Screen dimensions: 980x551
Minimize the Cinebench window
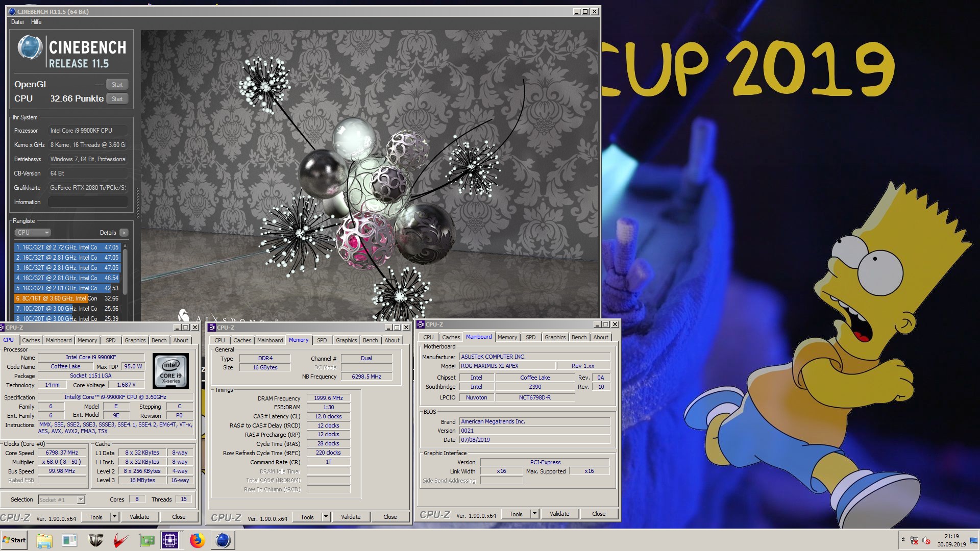(x=577, y=11)
